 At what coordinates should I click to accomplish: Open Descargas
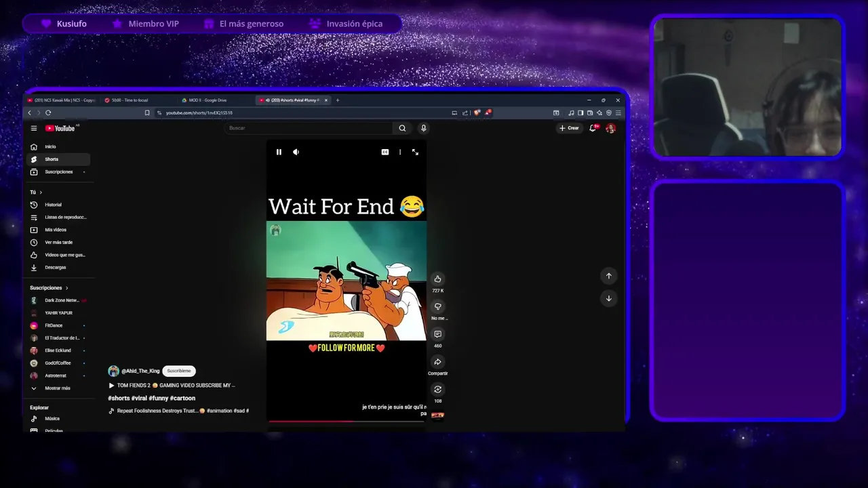[58, 267]
